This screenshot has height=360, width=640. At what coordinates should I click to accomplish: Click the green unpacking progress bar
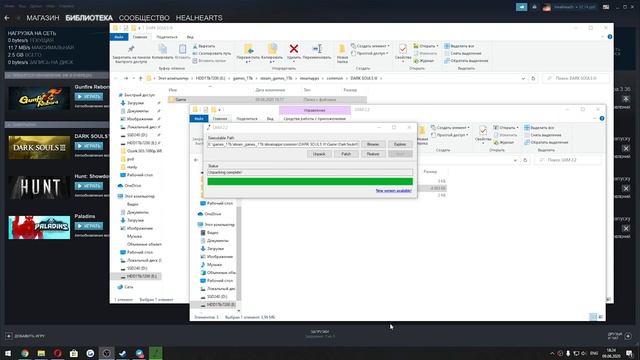pos(310,182)
